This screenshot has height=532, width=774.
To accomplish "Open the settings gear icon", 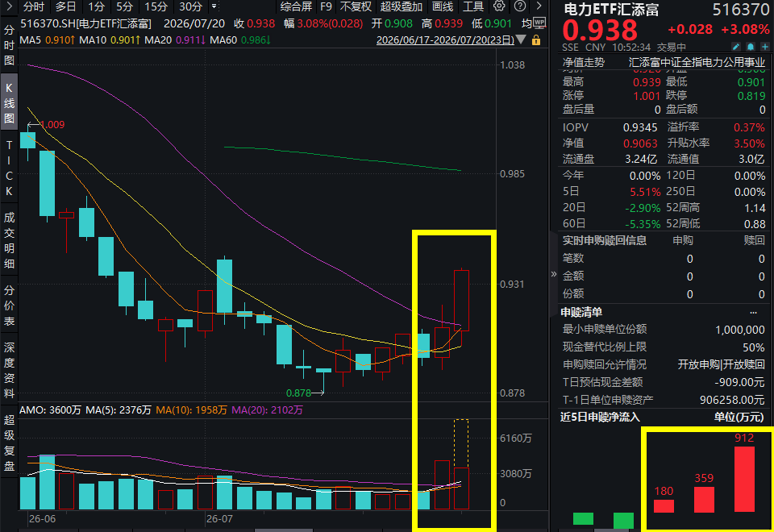I will coord(499,6).
